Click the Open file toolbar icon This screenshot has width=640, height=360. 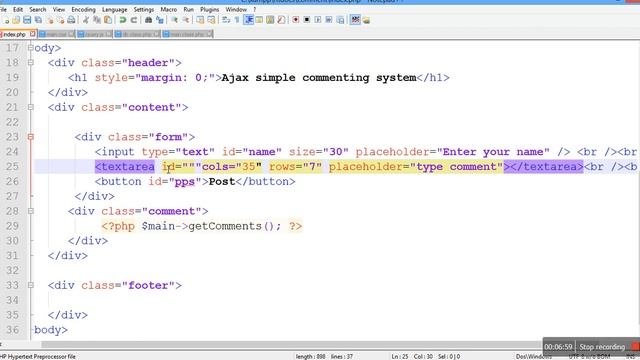16,20
